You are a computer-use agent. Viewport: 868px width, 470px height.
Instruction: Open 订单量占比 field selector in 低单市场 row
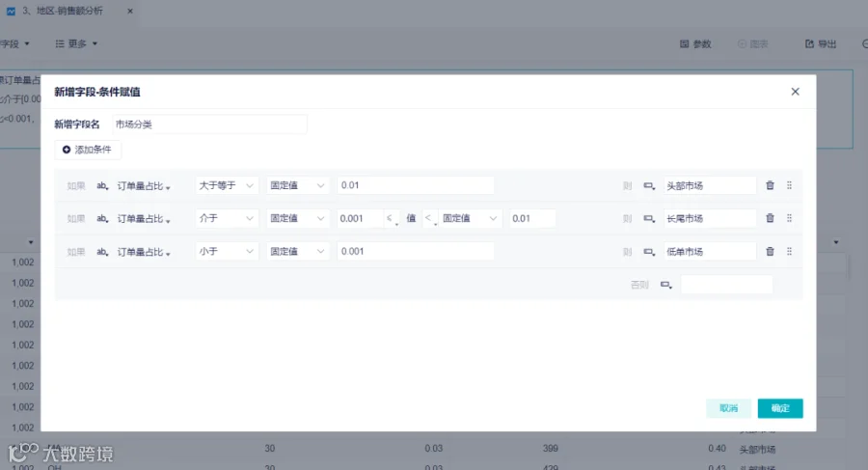coord(144,252)
